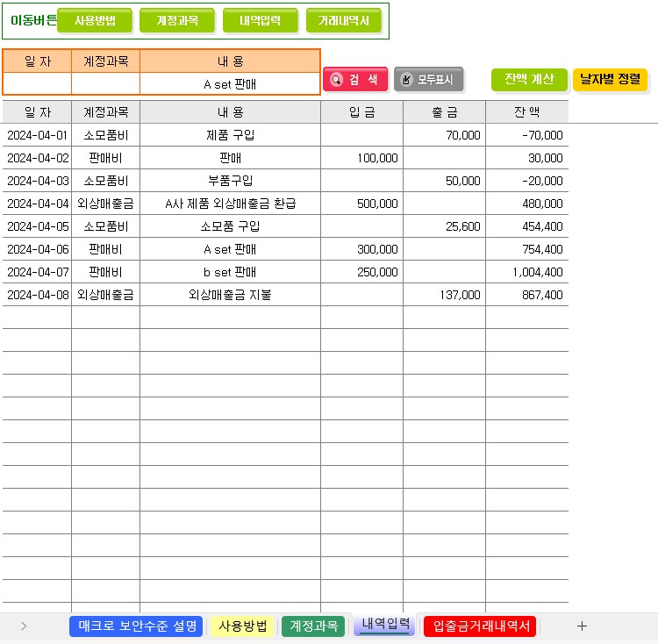Select '판매' description in 2024-04-02 row
658x644 pixels.
tap(230, 158)
